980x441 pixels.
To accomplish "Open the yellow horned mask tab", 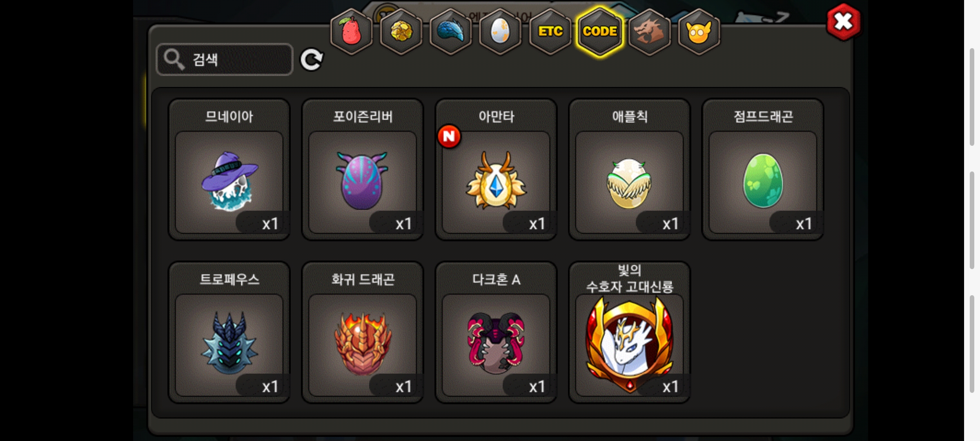I will [699, 32].
